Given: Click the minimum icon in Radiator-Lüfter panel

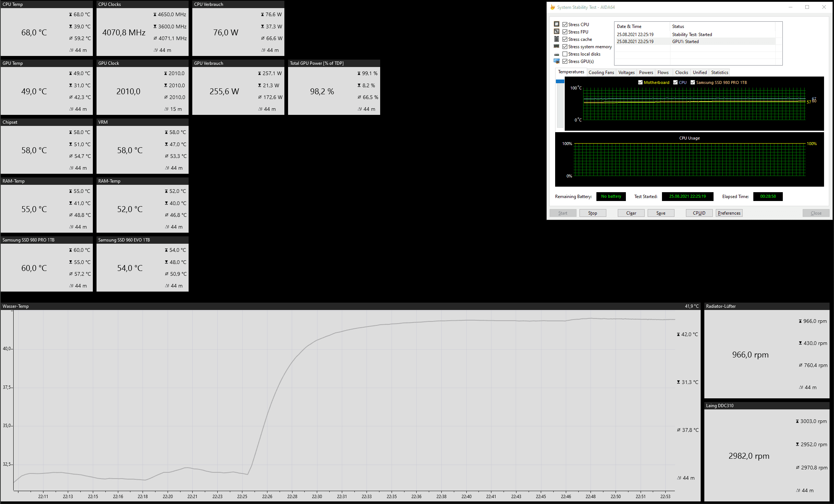Looking at the screenshot, I should click(800, 343).
